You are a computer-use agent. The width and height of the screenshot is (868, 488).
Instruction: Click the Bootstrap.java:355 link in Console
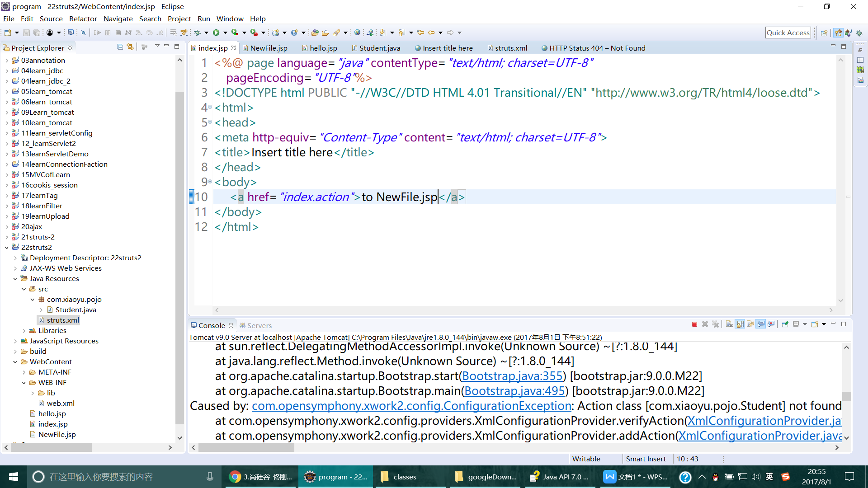click(x=512, y=376)
